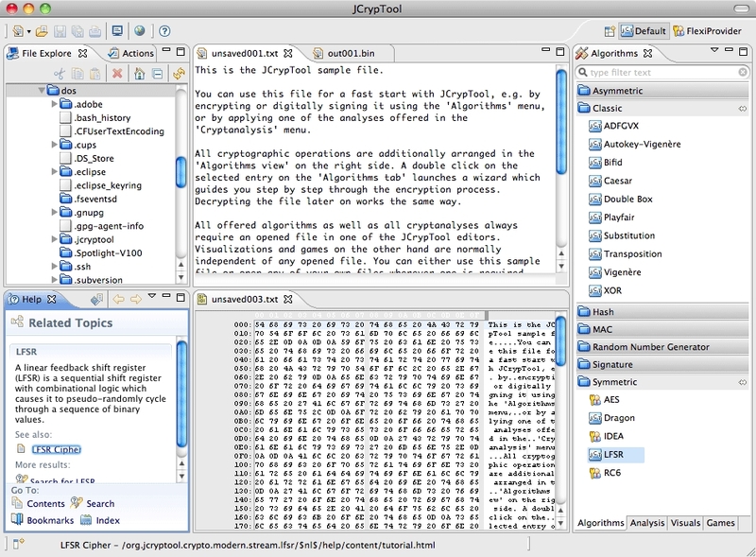Collapse the dos folder tree node
The width and height of the screenshot is (756, 557).
pyautogui.click(x=42, y=90)
